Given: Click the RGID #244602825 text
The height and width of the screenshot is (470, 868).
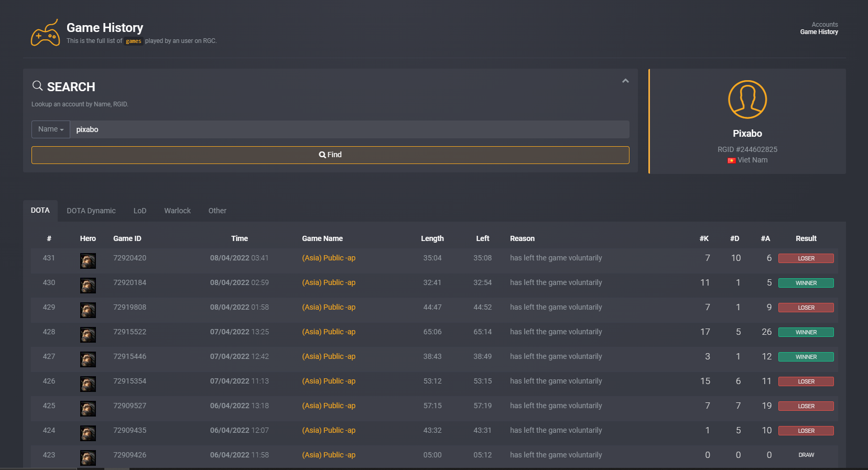Looking at the screenshot, I should pyautogui.click(x=747, y=149).
